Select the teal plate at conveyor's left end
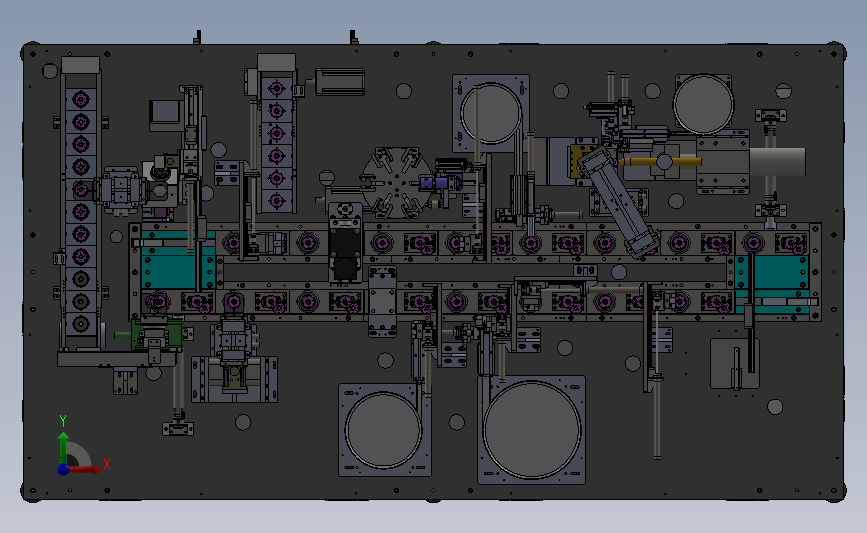 pyautogui.click(x=177, y=260)
